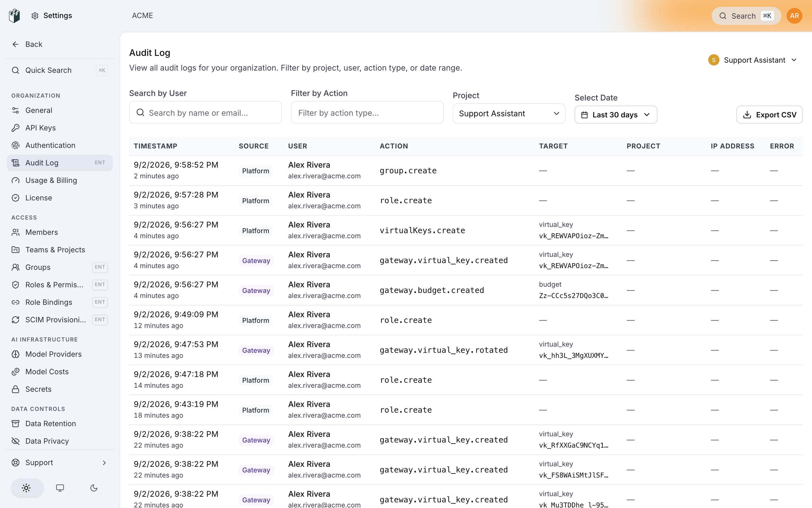
Task: Switch to light theme sun icon
Action: point(27,488)
